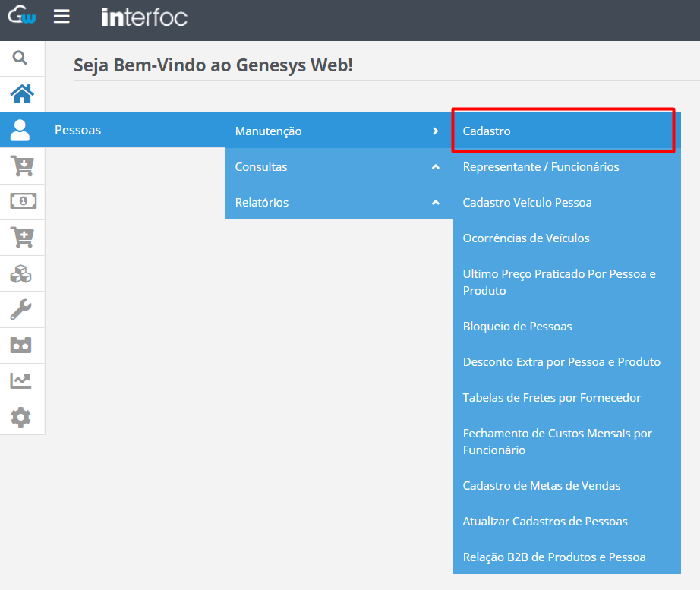This screenshot has width=700, height=590.
Task: Open the Home icon in sidebar
Action: point(22,94)
